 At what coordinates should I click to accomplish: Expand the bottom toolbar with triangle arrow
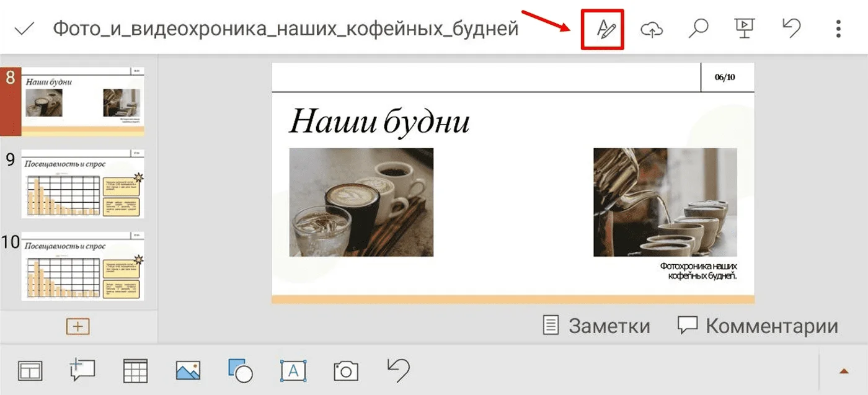tap(843, 371)
